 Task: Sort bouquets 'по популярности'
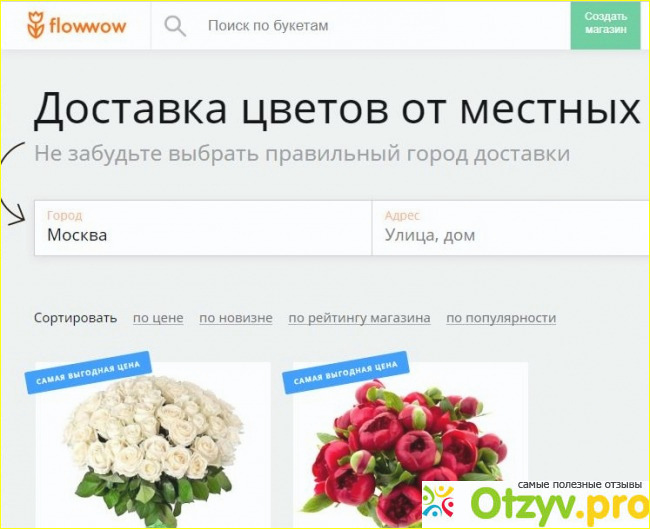point(501,318)
